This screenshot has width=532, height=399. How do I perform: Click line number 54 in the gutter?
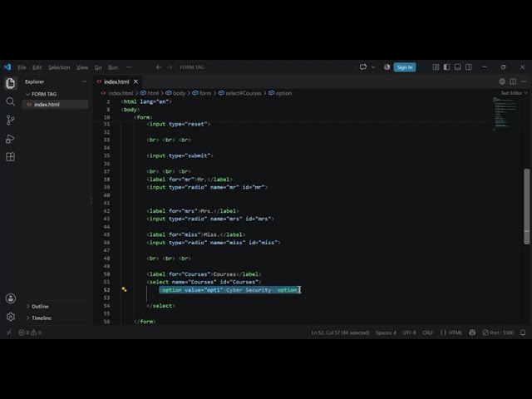107,306
